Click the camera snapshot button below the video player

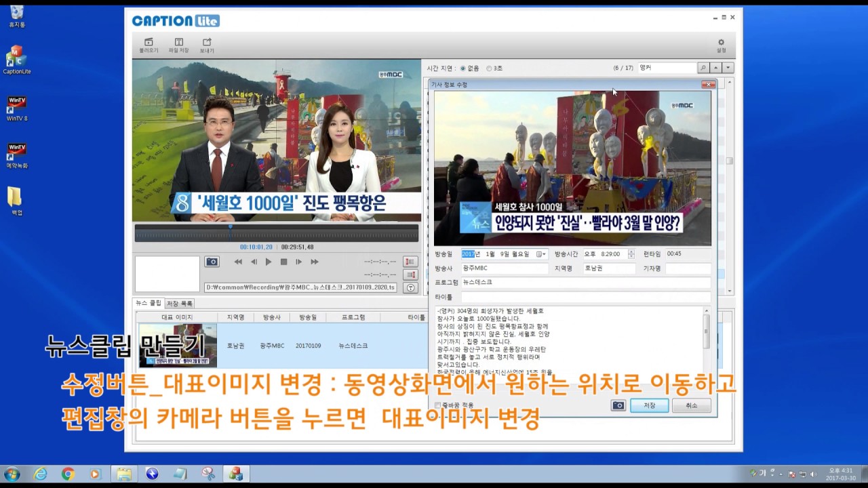coord(212,262)
